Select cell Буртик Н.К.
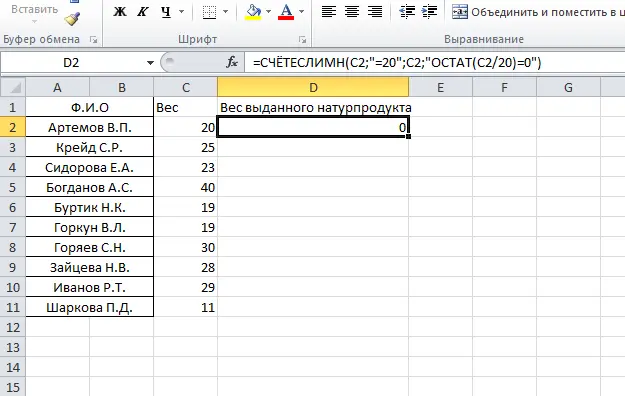 pyautogui.click(x=90, y=207)
